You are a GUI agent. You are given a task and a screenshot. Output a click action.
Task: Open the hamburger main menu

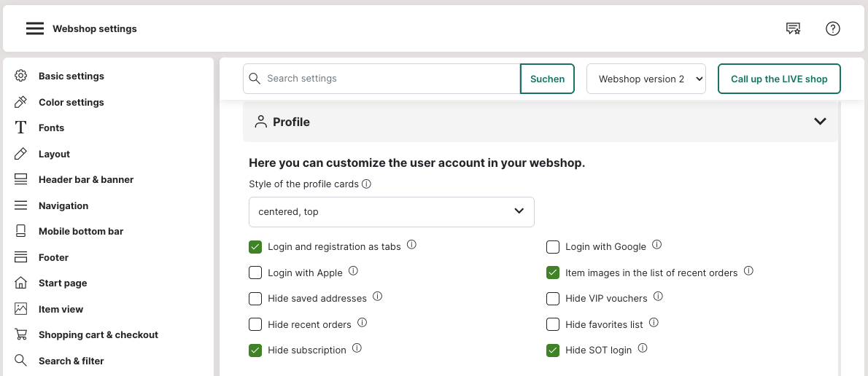35,28
